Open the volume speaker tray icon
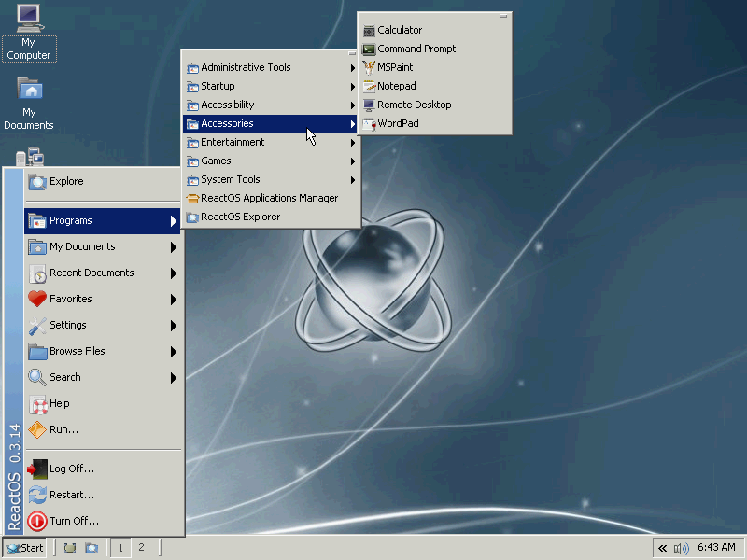747x560 pixels. (682, 549)
